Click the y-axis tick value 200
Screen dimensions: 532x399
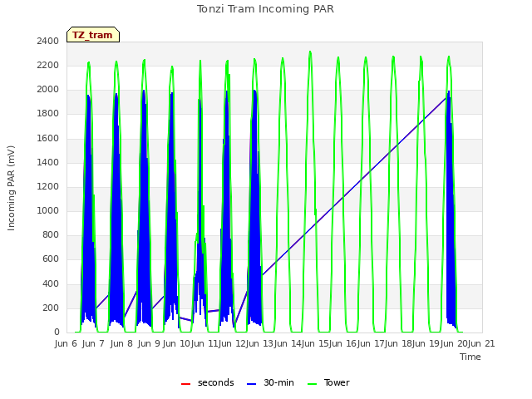tap(51, 308)
